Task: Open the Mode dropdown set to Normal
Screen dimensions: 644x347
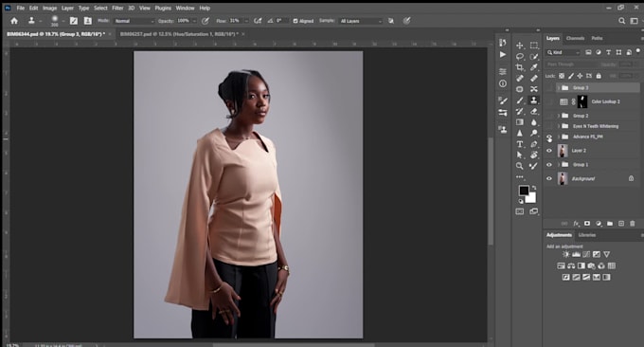Action: (134, 21)
